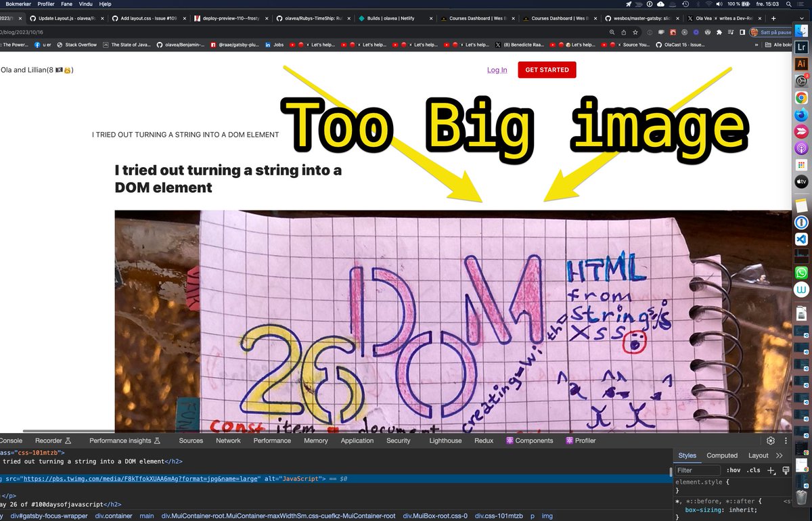Viewport: 812px width, 521px height.
Task: Toggle the computed styles sidebar icon
Action: tap(786, 470)
